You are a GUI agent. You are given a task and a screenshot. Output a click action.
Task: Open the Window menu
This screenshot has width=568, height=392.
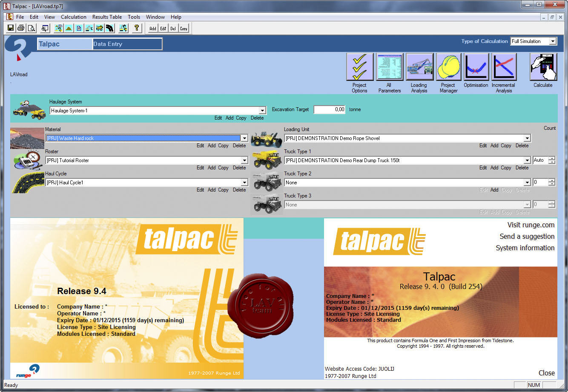point(155,17)
